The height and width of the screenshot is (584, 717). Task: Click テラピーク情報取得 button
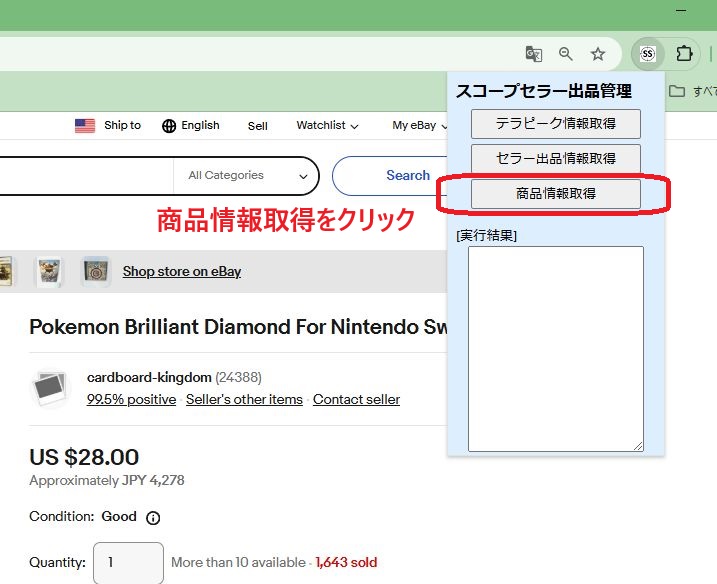(x=556, y=123)
